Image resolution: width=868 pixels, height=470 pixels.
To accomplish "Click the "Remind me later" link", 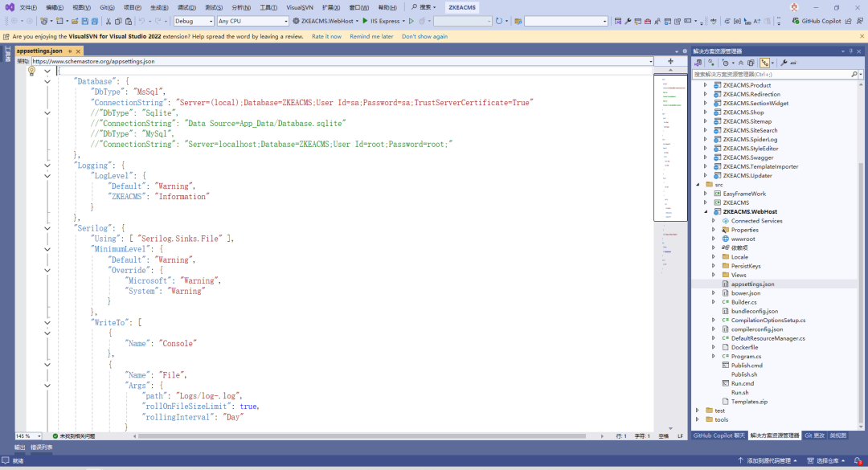I will [371, 36].
